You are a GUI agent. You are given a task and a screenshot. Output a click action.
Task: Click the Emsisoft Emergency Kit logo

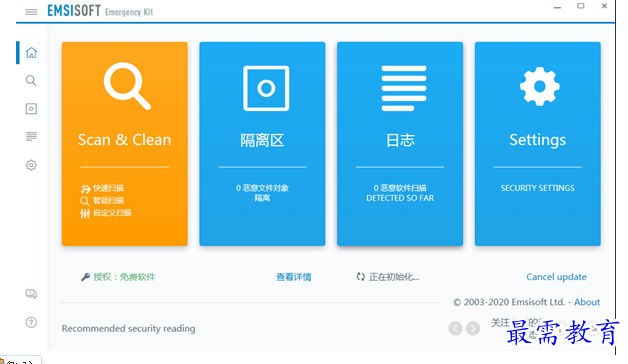click(100, 11)
